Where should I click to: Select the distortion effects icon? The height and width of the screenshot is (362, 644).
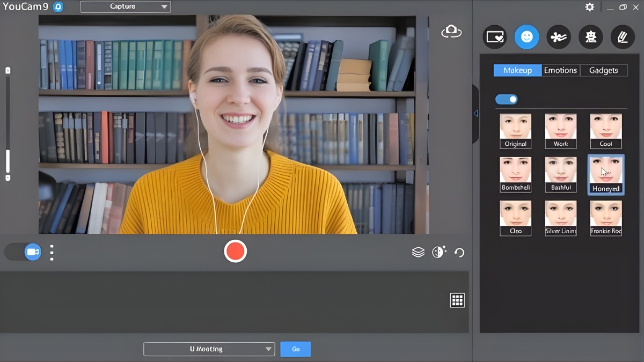[559, 37]
